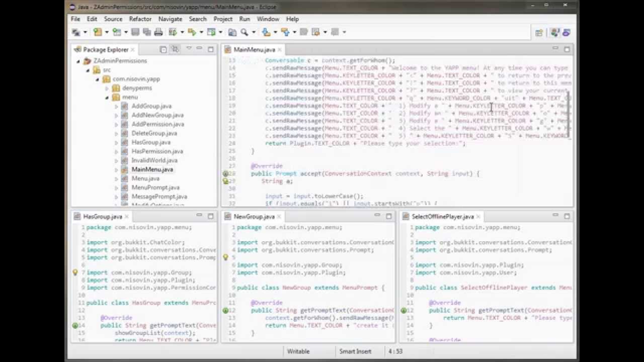
Task: Click the Open Perspective icon
Action: coord(539,33)
